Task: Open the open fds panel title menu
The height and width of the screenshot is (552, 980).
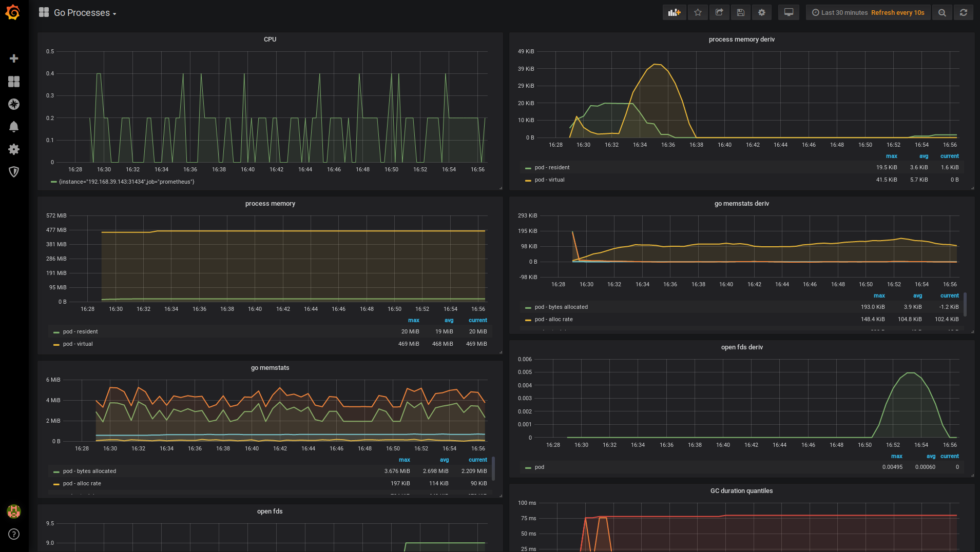Action: coord(270,511)
